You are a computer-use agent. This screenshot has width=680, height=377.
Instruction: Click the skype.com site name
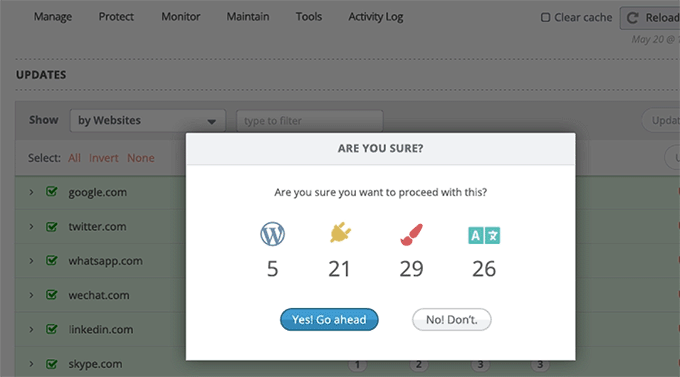point(95,364)
